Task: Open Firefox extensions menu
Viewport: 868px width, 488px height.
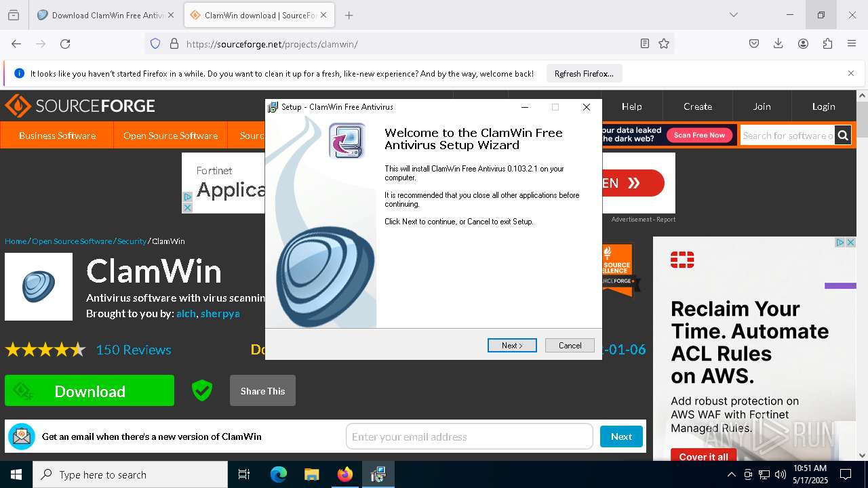Action: coord(827,43)
